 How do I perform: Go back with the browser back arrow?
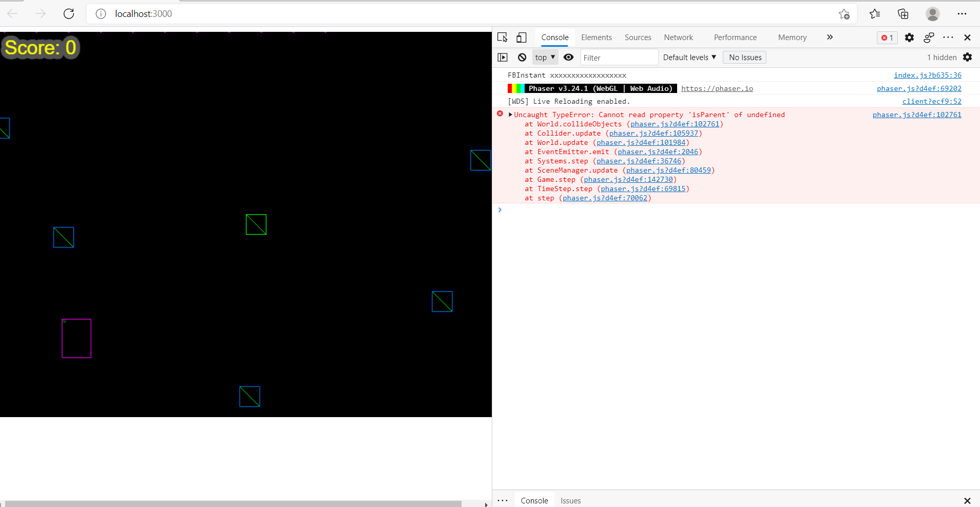[13, 14]
